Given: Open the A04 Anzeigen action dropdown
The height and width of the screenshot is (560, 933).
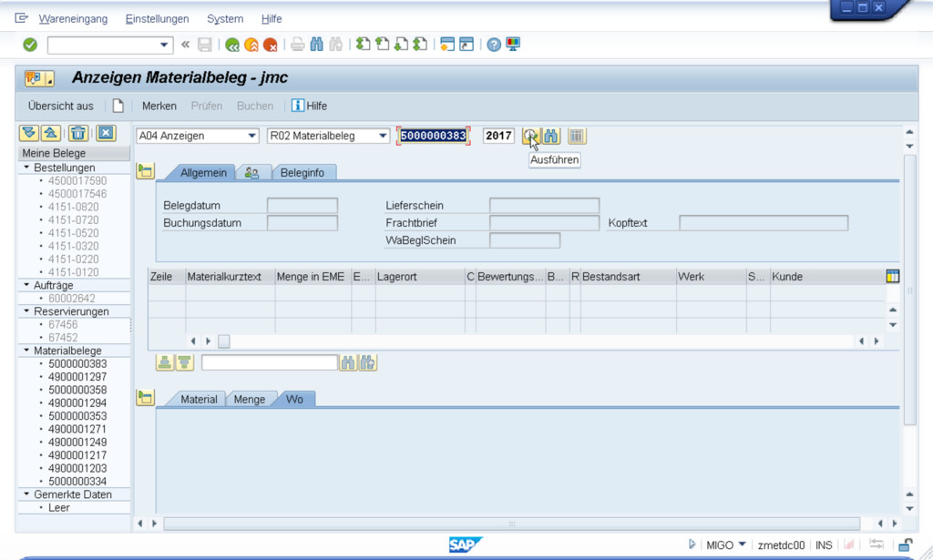Looking at the screenshot, I should click(x=198, y=136).
